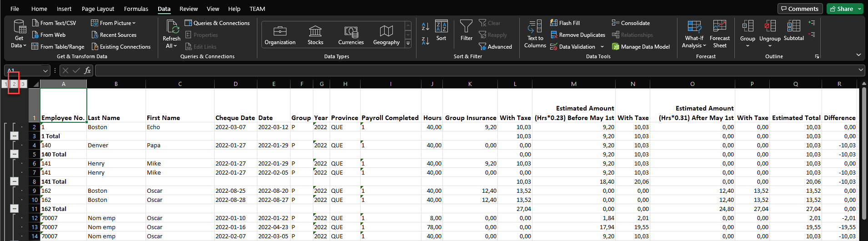Select the Organization data type
Screen dimensions: 868x241
pos(280,35)
